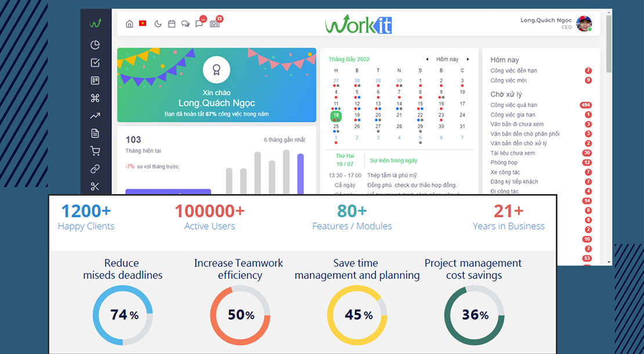Open the 'Công việc mới' item

pyautogui.click(x=508, y=81)
